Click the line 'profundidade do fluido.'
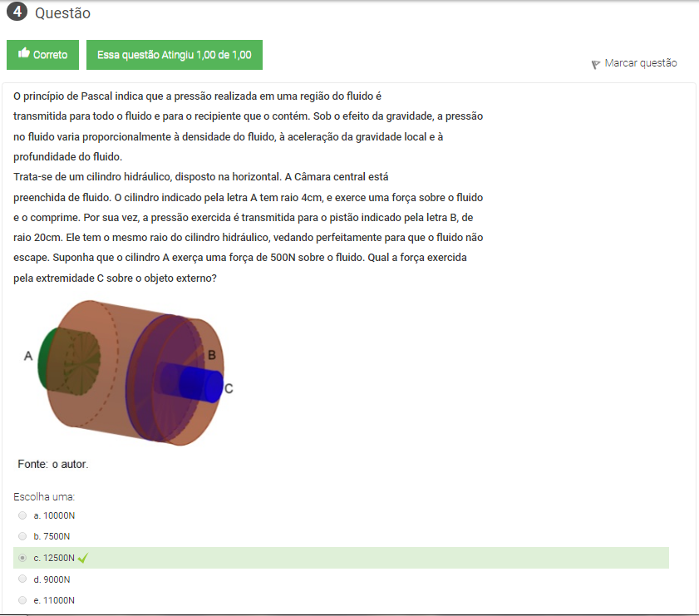Screen dimensions: 699x616 tap(68, 157)
